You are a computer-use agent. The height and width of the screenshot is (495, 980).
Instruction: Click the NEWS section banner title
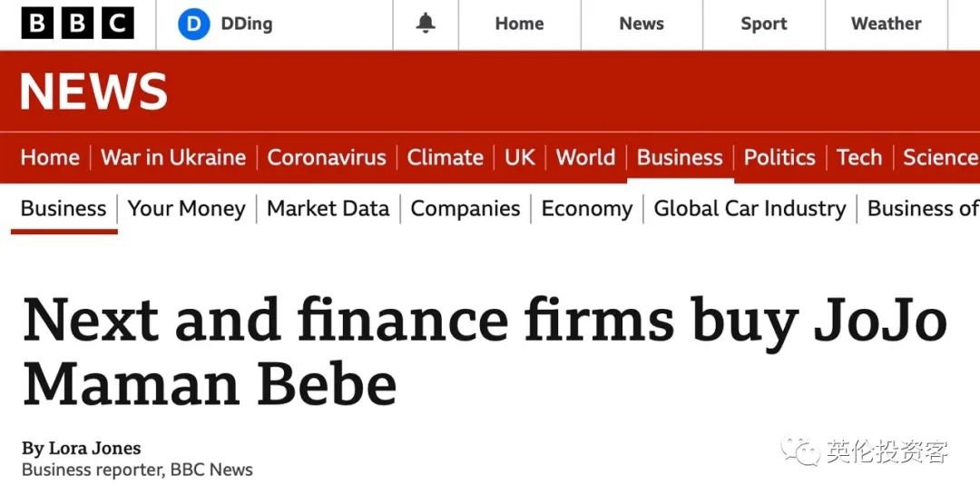pos(93,92)
